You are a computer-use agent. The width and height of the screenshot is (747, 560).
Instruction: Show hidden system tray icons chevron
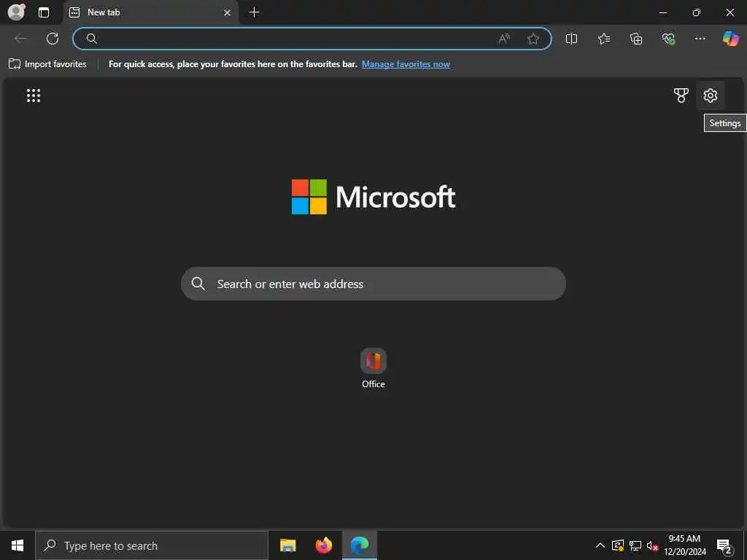tap(600, 545)
